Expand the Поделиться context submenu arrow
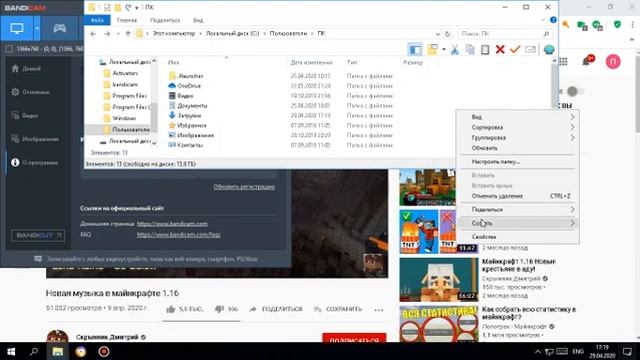The image size is (640, 360). 572,210
